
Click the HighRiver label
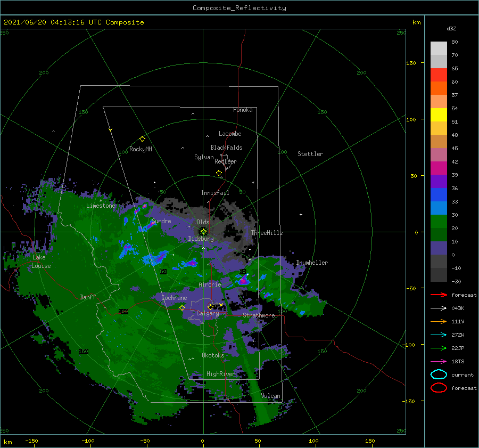point(221,374)
